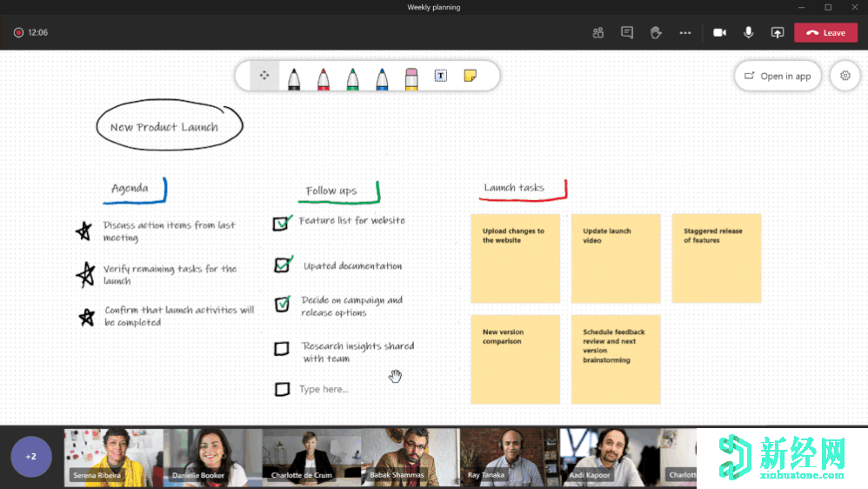Click the Launch tasks heading
Screen dimensions: 868x489
point(514,187)
